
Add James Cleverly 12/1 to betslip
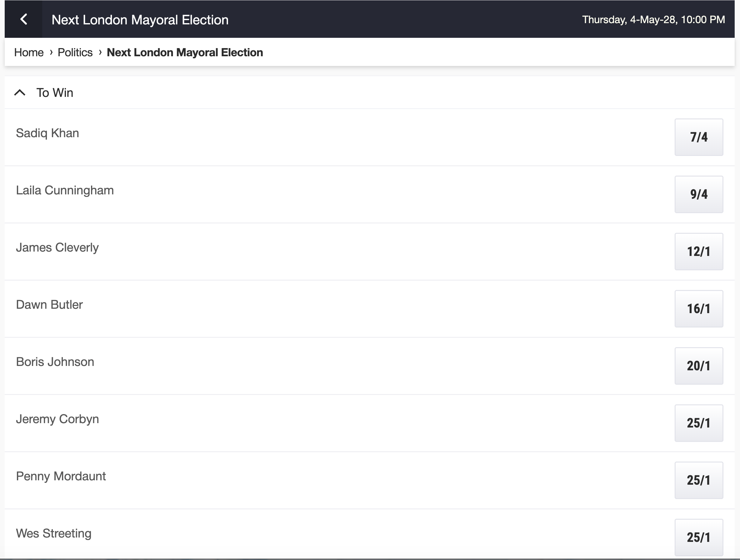698,252
